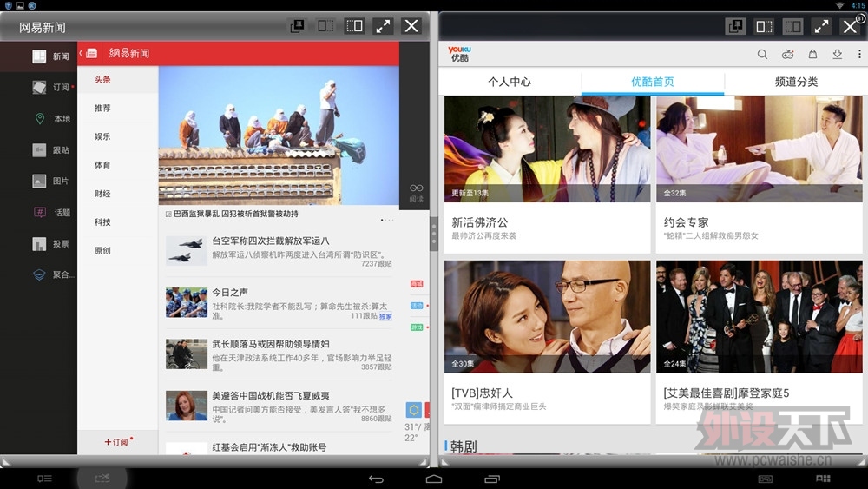The image size is (868, 489).
Task: Open the 约会专家 video thumbnail
Action: [x=759, y=149]
